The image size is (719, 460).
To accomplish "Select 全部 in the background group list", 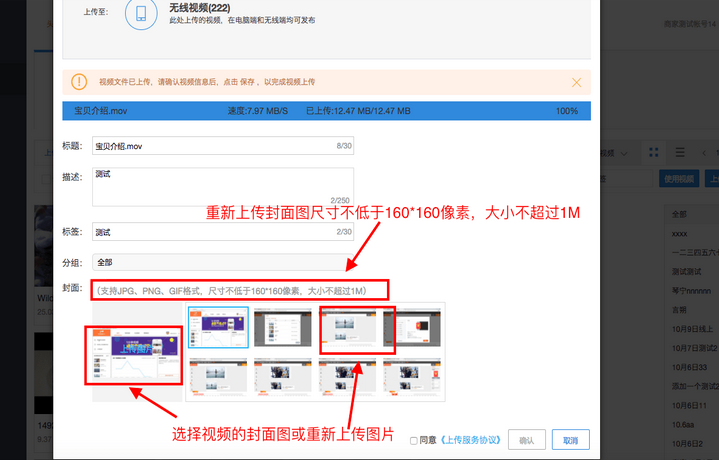I will point(679,214).
